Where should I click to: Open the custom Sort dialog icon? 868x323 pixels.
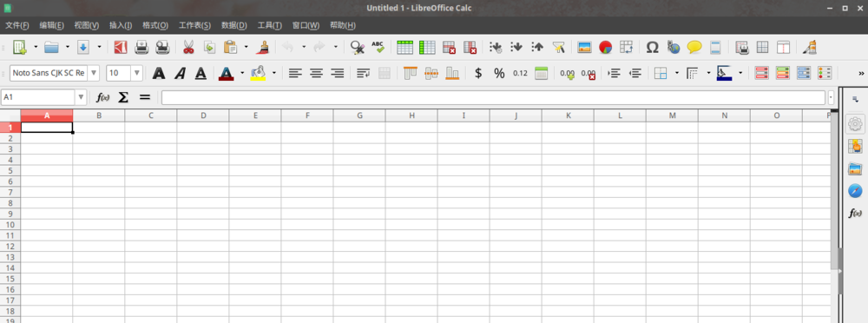[x=496, y=48]
